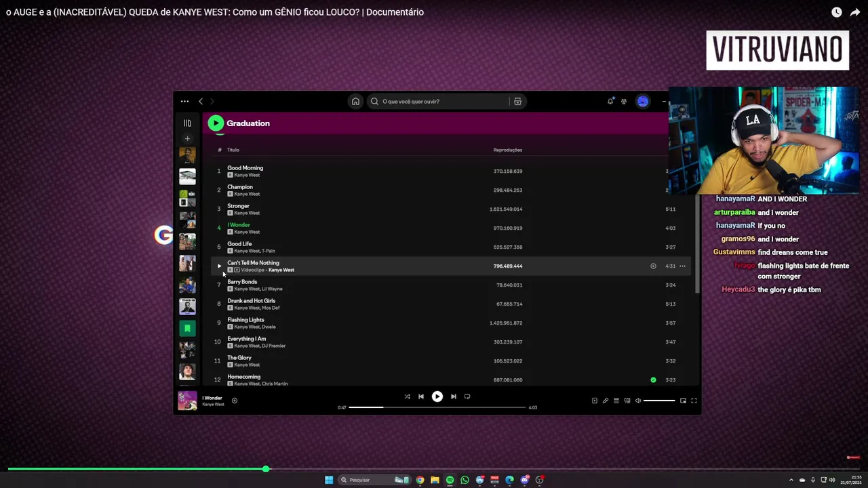Select the track 'Flashing Lights'
868x488 pixels.
pos(245,320)
